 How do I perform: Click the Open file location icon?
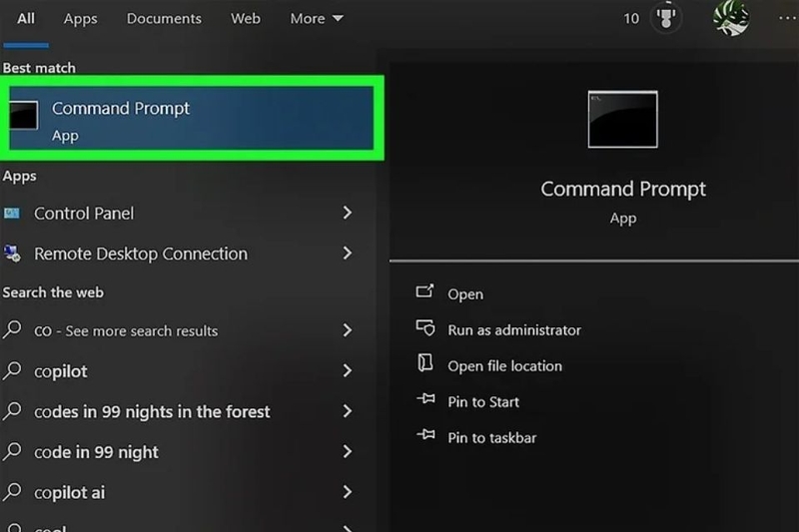[x=425, y=363]
